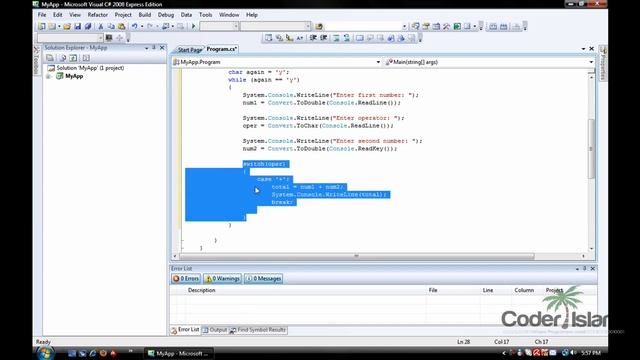The image size is (640, 360).
Task: Toggle the 0 Errors filter button
Action: pos(186,278)
